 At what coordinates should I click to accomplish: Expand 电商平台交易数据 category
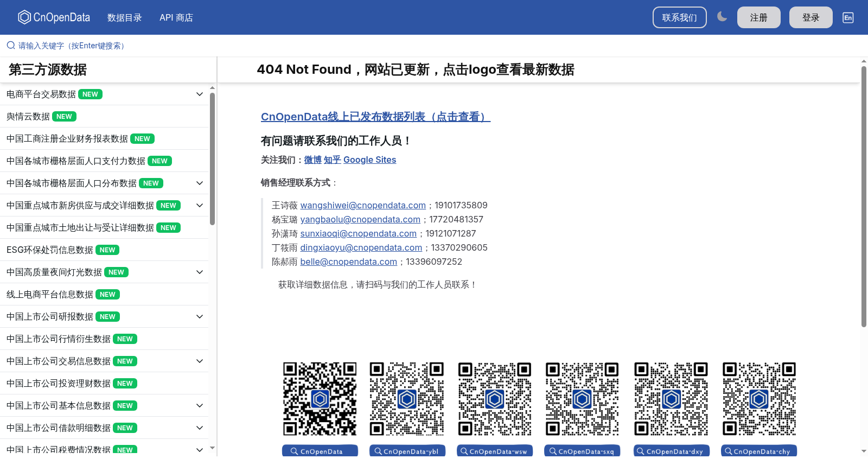(200, 94)
